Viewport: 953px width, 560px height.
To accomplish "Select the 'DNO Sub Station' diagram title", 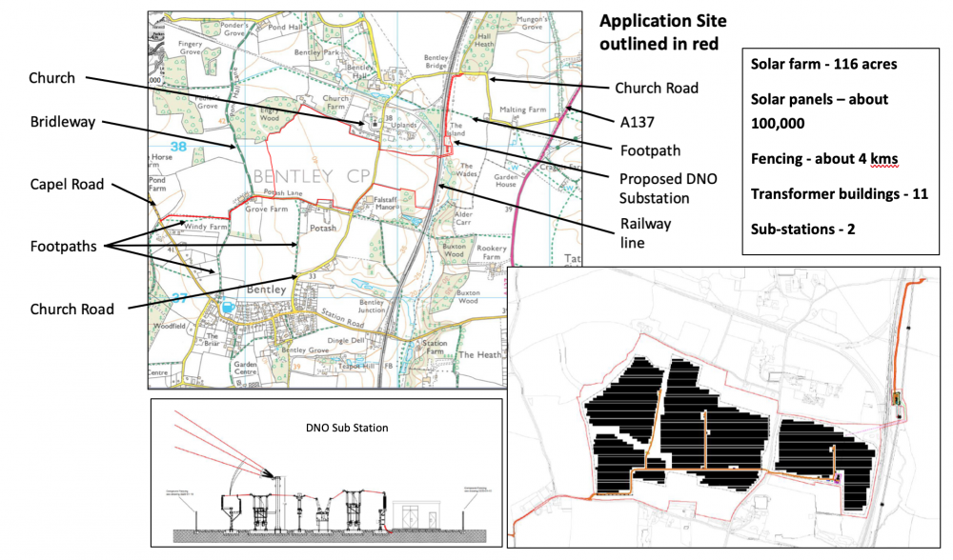I will (x=347, y=428).
